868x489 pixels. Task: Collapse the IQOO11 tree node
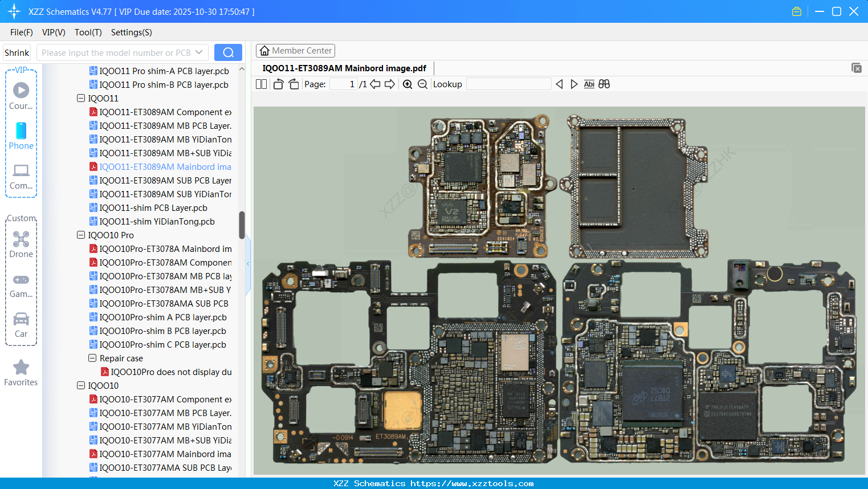[80, 98]
